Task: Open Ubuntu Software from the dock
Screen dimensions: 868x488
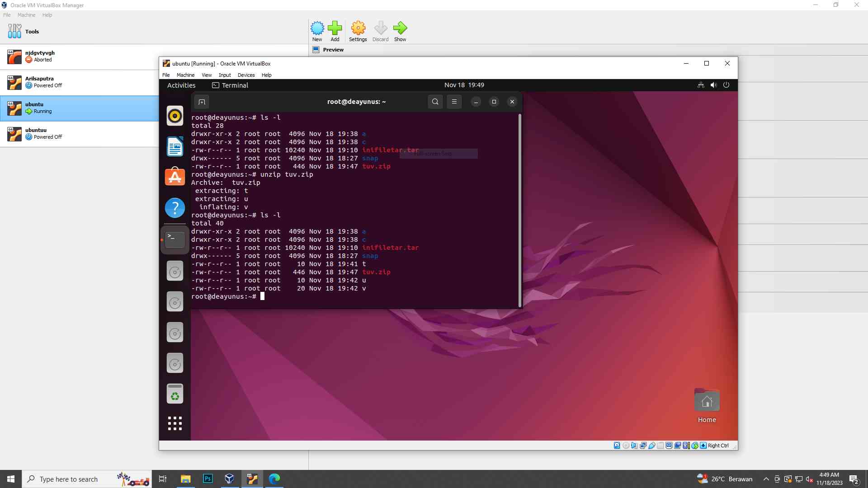Action: [175, 177]
